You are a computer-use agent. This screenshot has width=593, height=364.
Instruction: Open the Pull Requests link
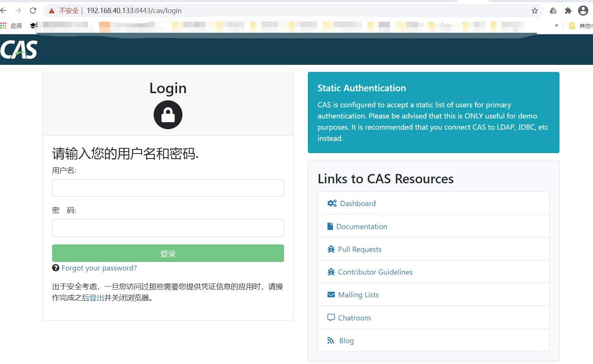pos(360,249)
